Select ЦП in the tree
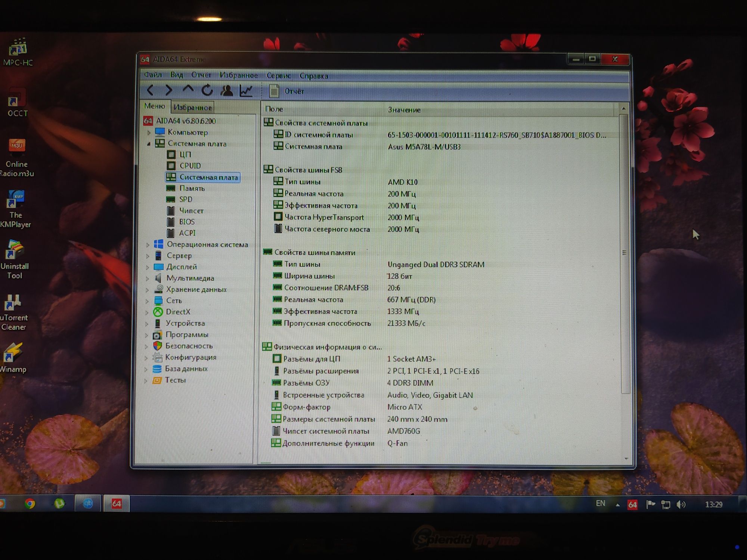 (x=179, y=155)
